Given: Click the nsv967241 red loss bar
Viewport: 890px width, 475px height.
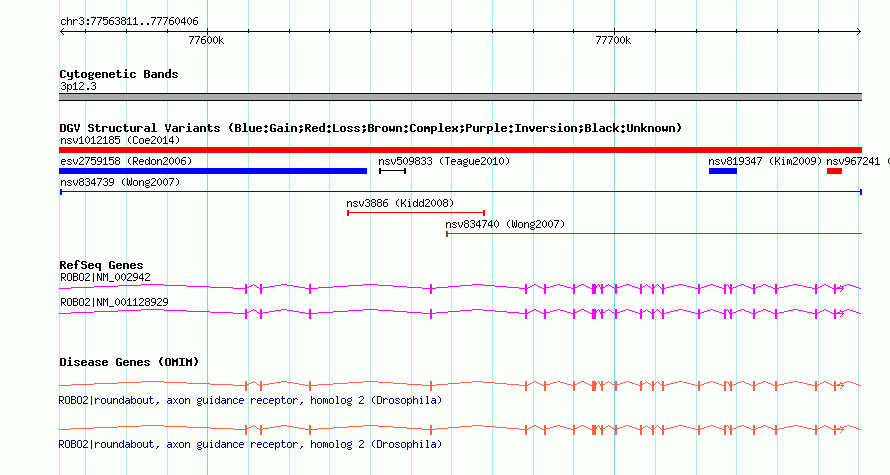Looking at the screenshot, I should (x=834, y=171).
